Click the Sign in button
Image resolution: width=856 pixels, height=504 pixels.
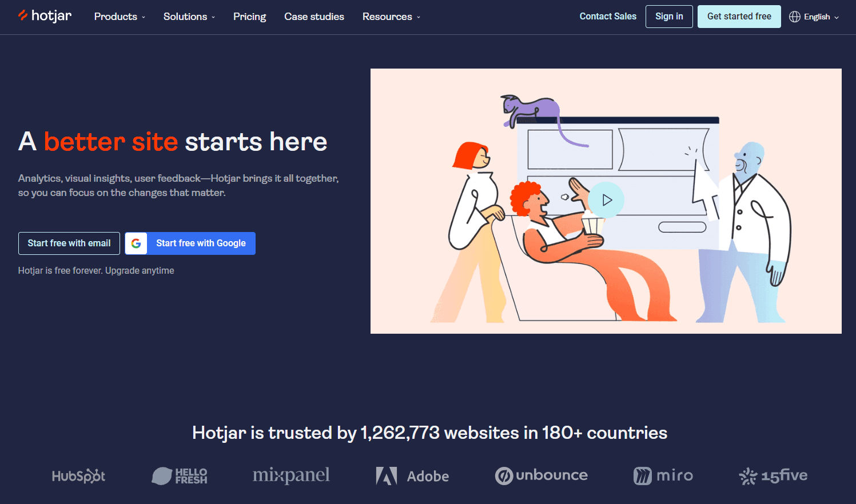[669, 17]
